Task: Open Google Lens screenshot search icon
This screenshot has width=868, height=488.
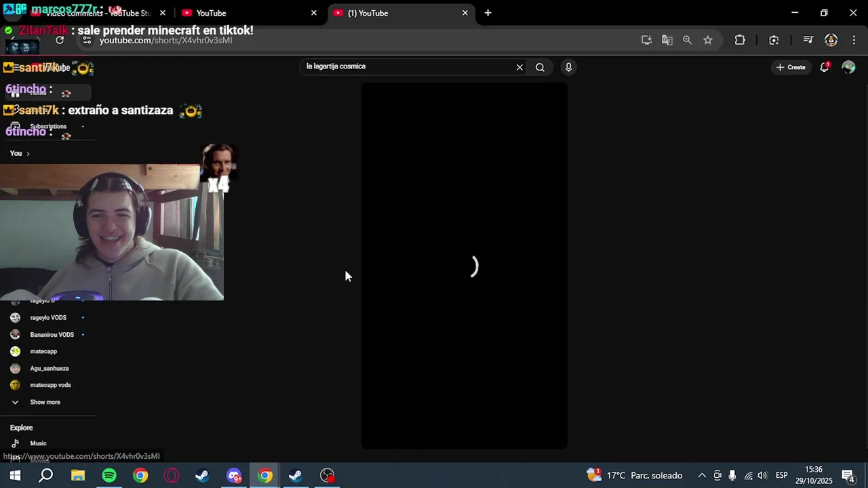Action: (774, 40)
